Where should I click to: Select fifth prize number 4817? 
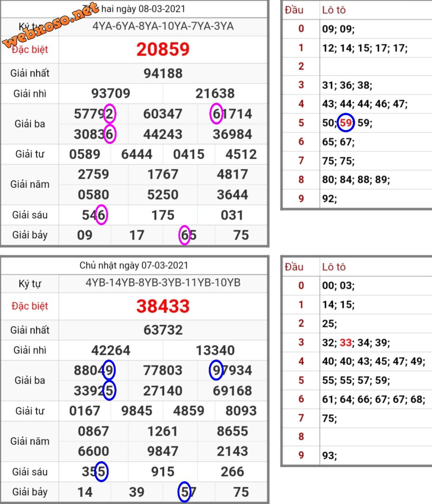(232, 175)
